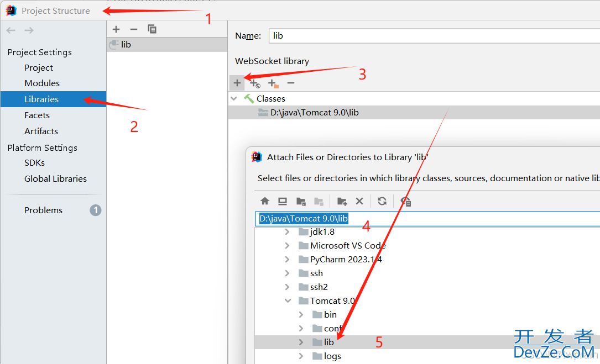
Task: Select the PyCharm 2023.1.4 folder
Action: tap(346, 259)
